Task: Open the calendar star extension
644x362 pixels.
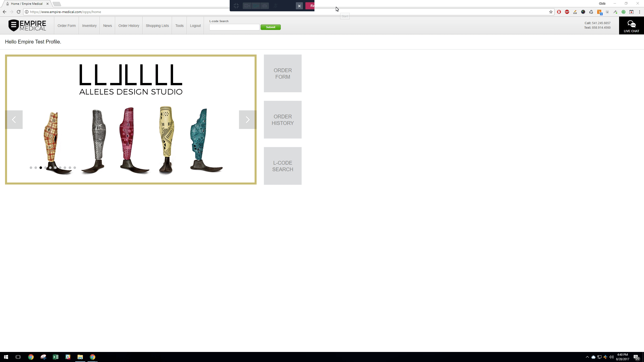Action: pyautogui.click(x=631, y=12)
